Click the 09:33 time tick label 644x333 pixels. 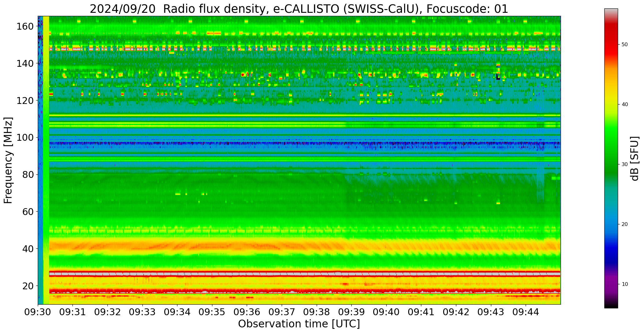point(143,312)
